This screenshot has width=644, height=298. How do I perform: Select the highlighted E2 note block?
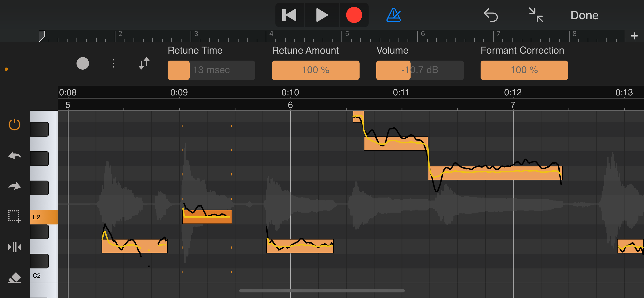[207, 217]
